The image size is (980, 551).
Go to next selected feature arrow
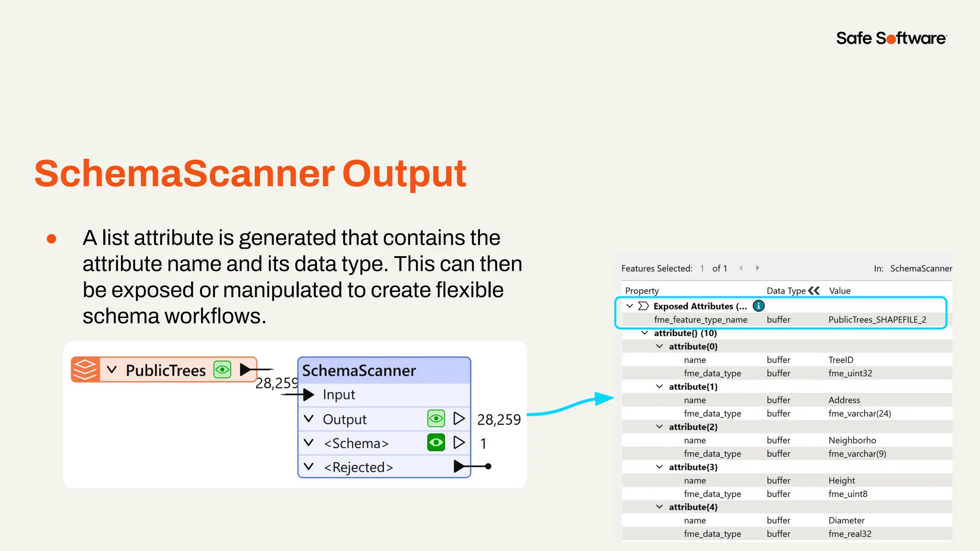click(x=757, y=268)
